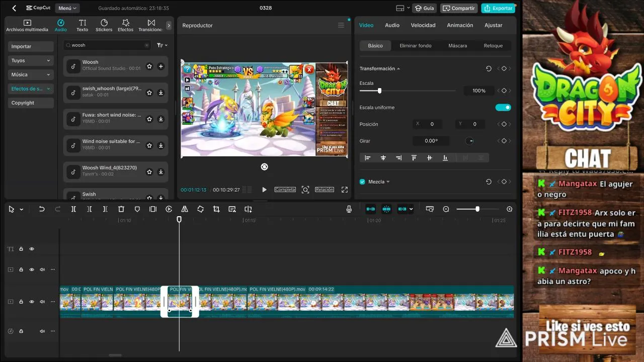Mute the bottom audio track

point(42,331)
